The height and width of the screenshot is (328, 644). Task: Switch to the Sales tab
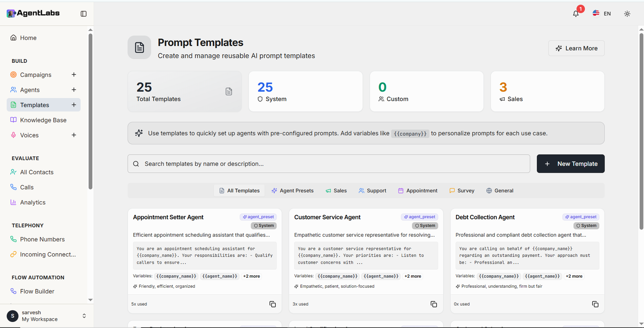click(336, 191)
